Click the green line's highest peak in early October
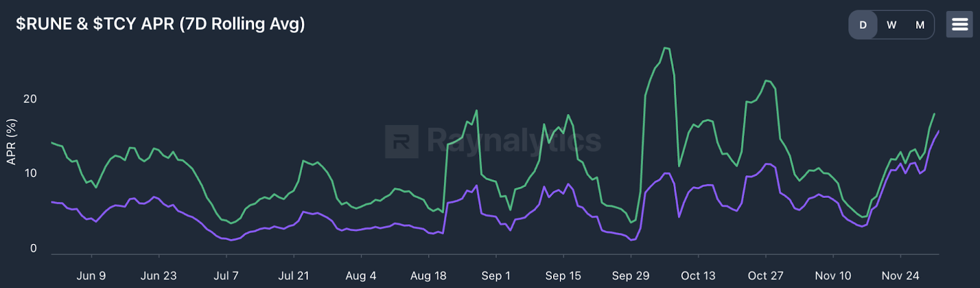 coord(666,48)
